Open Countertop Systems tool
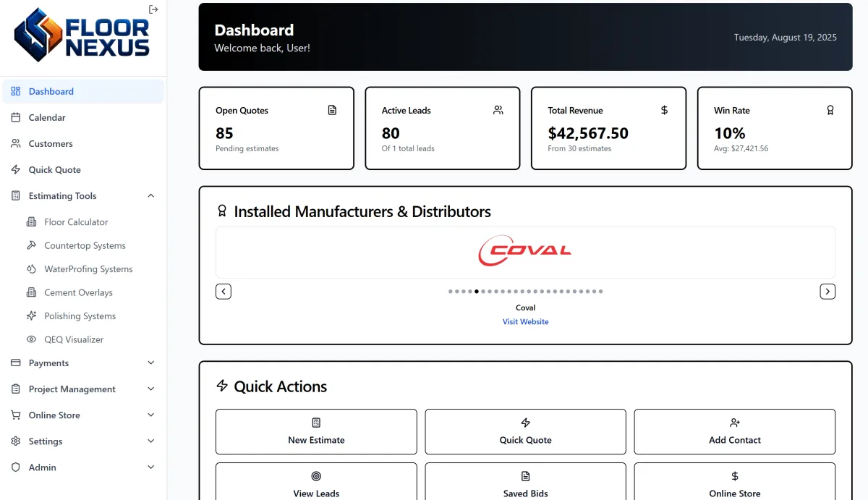The image size is (868, 500). pos(90,245)
